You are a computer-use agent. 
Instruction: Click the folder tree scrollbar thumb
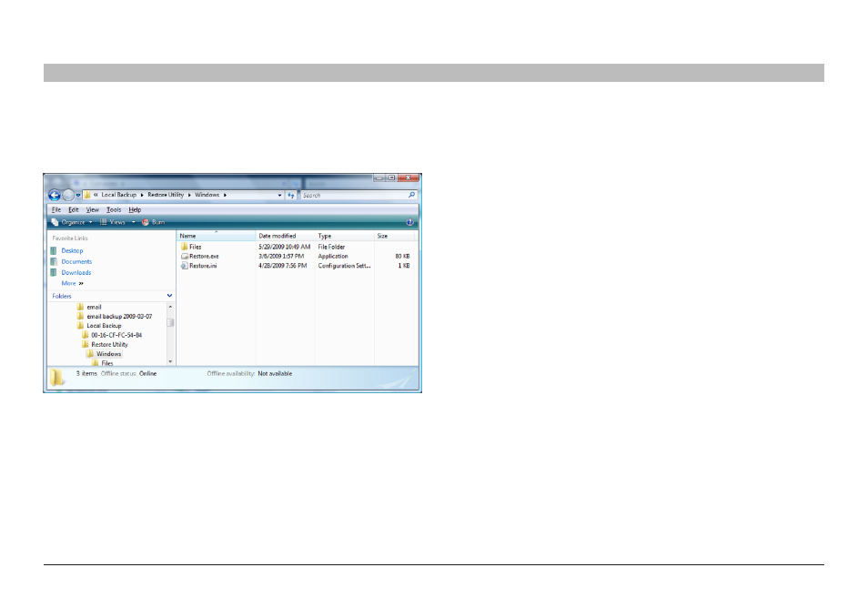[x=170, y=322]
